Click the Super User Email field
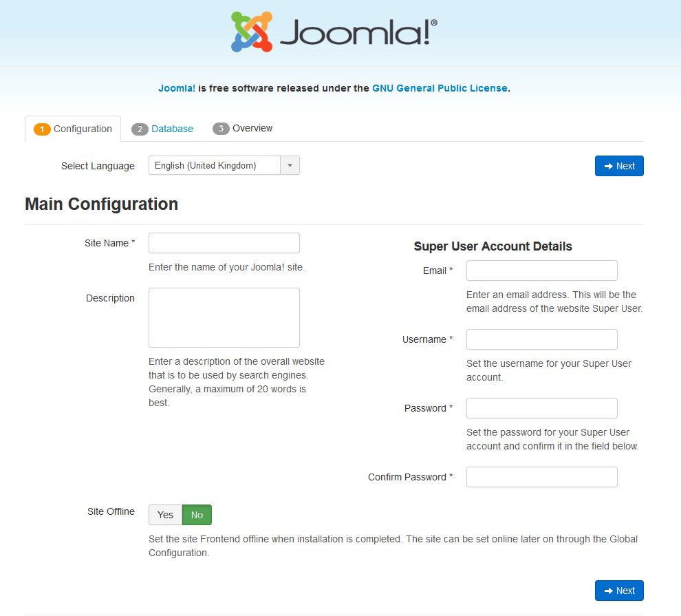The width and height of the screenshot is (681, 616). click(x=541, y=270)
